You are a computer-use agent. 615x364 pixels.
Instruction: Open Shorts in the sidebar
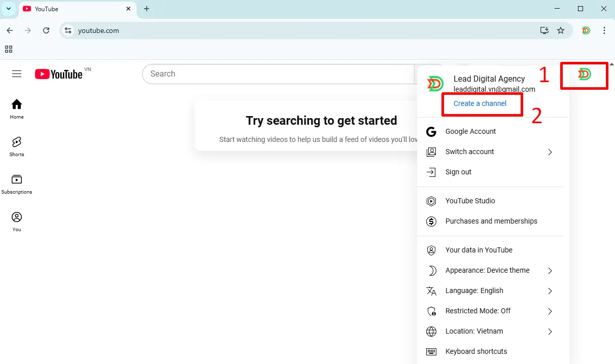(x=17, y=147)
